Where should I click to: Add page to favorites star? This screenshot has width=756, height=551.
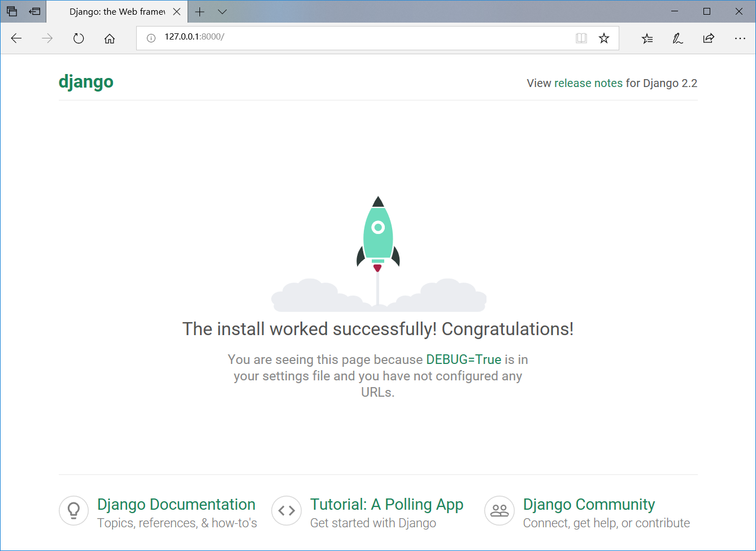click(x=604, y=38)
